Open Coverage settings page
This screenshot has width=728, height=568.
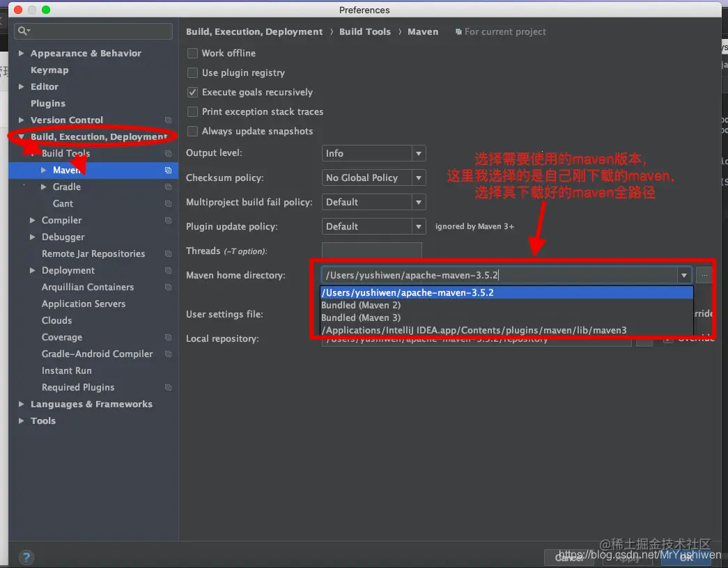pos(62,338)
